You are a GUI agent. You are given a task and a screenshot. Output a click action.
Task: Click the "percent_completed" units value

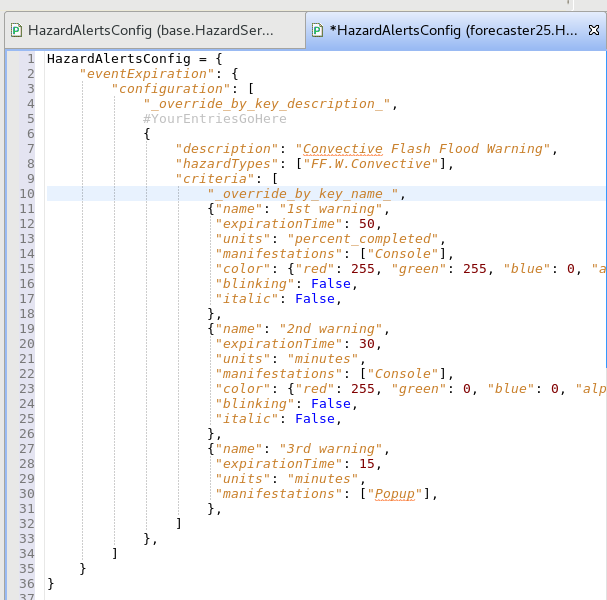point(363,239)
